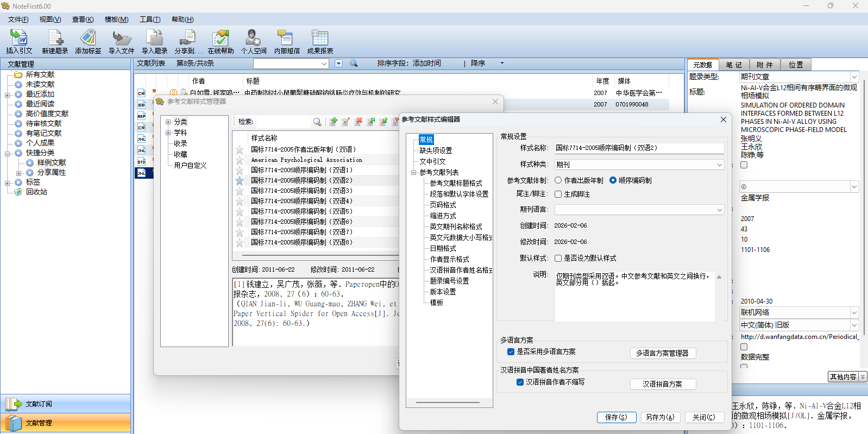Uncheck 汉语拼音作者不缩写 checkbox
Viewport: 868px width, 434px height.
click(520, 382)
